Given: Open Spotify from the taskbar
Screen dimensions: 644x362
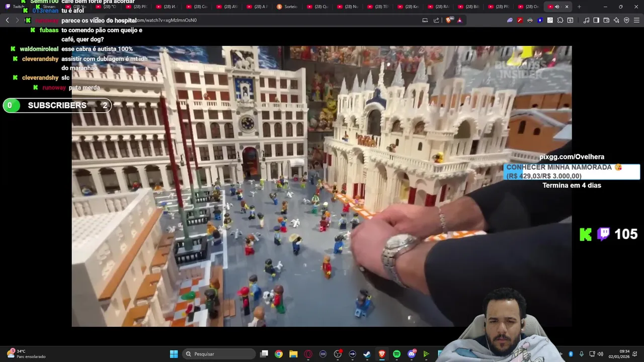Looking at the screenshot, I should pyautogui.click(x=396, y=354).
